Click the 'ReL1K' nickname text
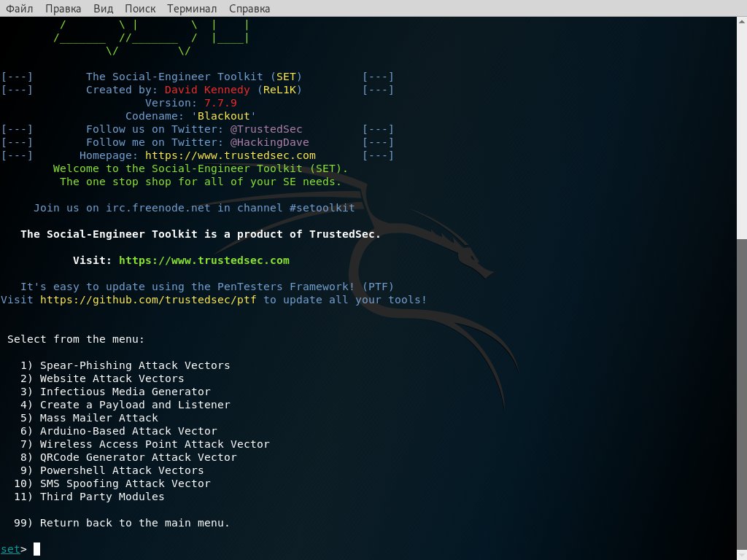The image size is (747, 560). (279, 90)
